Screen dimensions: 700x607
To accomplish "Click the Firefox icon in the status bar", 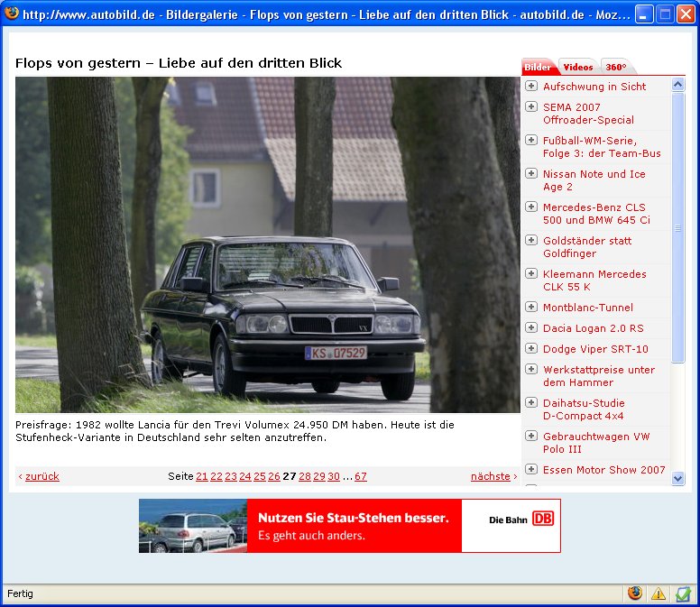I will tap(635, 593).
